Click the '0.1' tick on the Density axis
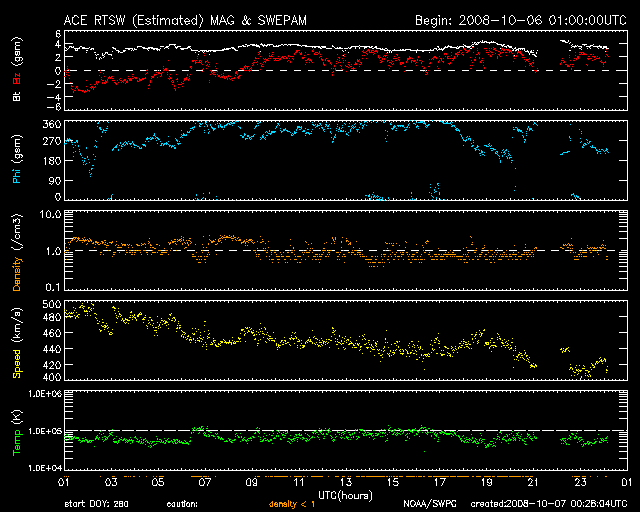The image size is (640, 512). click(53, 287)
